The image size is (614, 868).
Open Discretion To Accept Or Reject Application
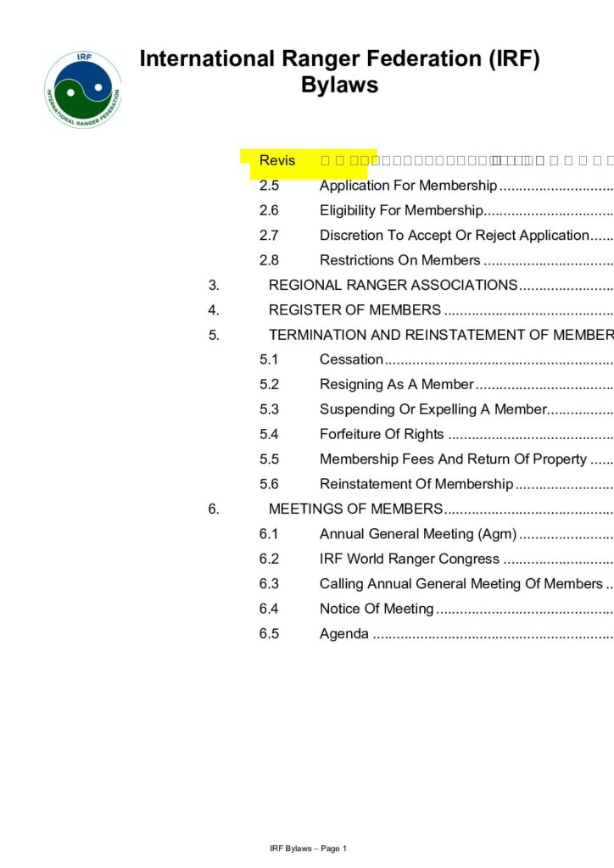tap(453, 236)
